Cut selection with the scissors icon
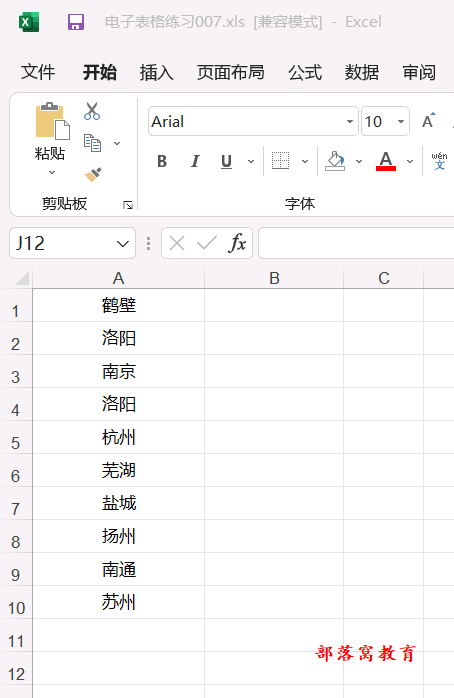This screenshot has height=698, width=454. click(x=92, y=111)
